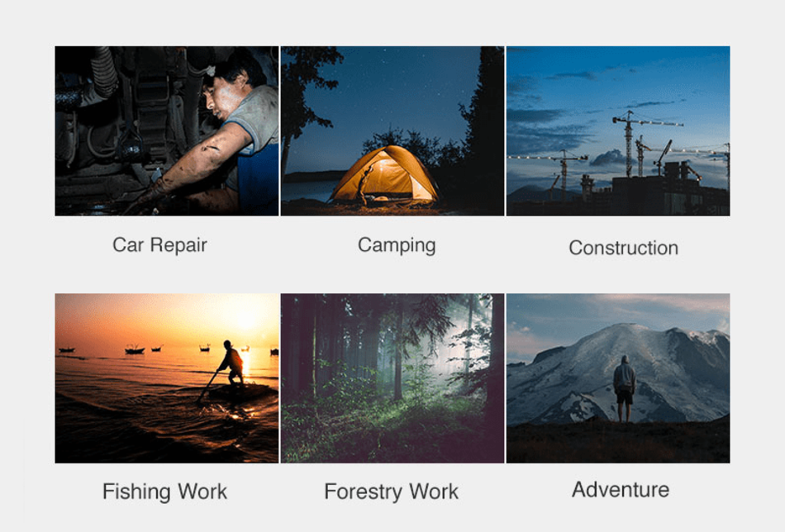Open the Forestry Work forest photo
Screen dimensions: 785x532
pyautogui.click(x=392, y=378)
